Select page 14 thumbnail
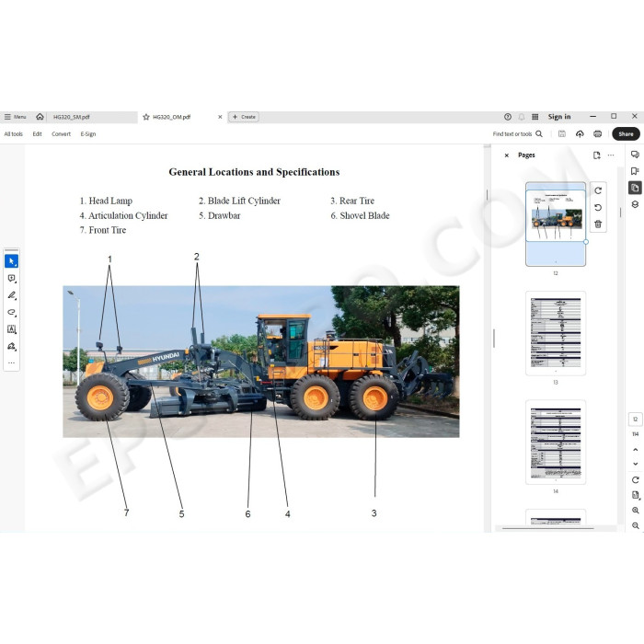 [x=556, y=442]
